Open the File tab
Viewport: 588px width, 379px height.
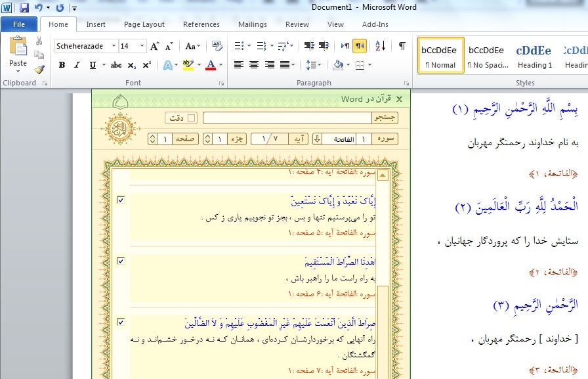click(19, 24)
